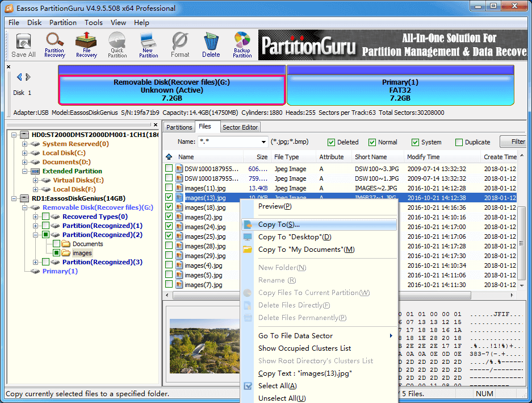Collapse the RD1 EassosDiskGenius node
Image resolution: width=532 pixels, height=403 pixels.
(x=14, y=198)
